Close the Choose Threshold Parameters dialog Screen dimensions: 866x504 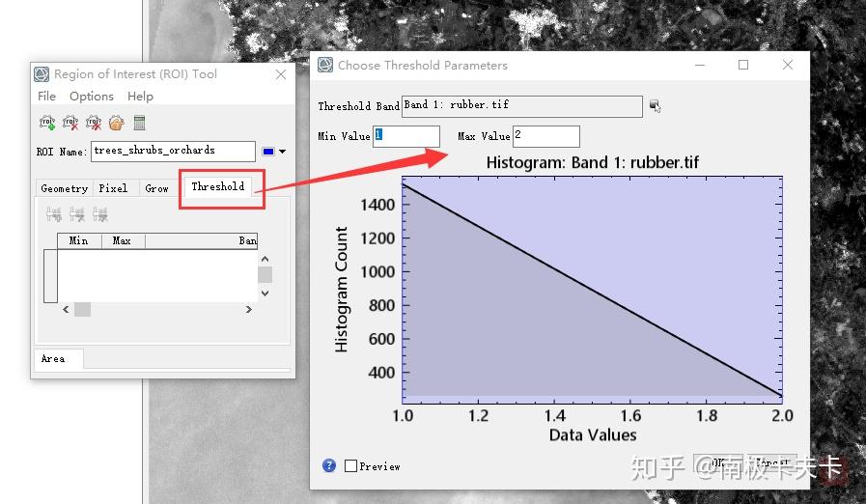[x=788, y=65]
